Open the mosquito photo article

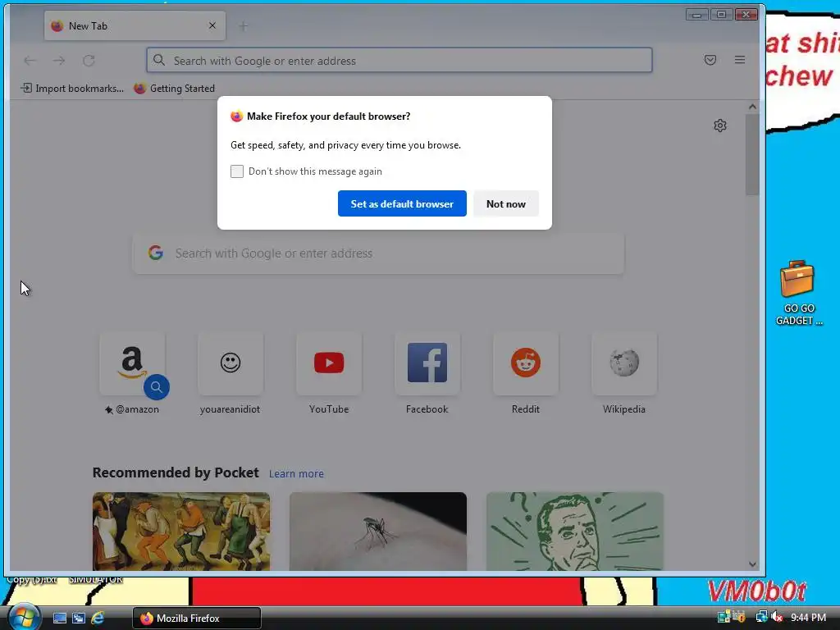point(378,532)
